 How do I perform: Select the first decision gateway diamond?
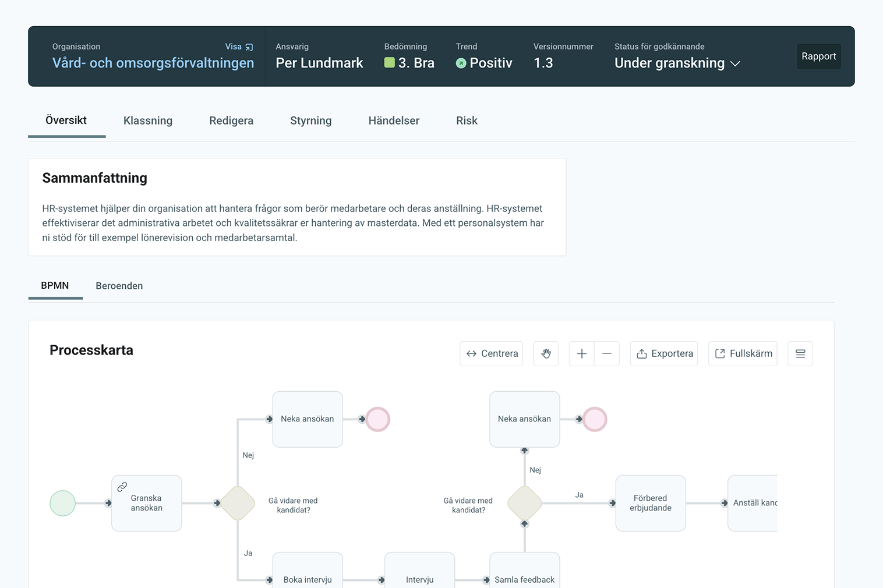pos(238,503)
